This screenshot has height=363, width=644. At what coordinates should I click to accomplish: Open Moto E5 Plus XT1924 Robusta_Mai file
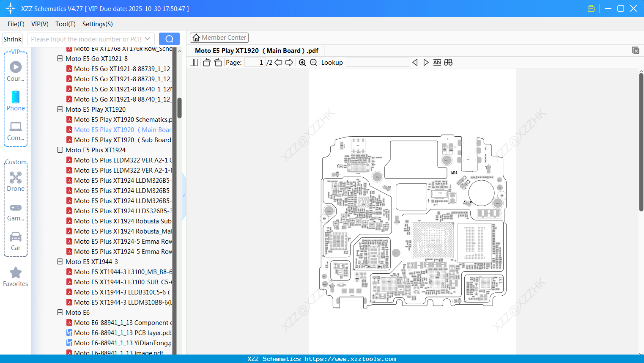pyautogui.click(x=119, y=231)
